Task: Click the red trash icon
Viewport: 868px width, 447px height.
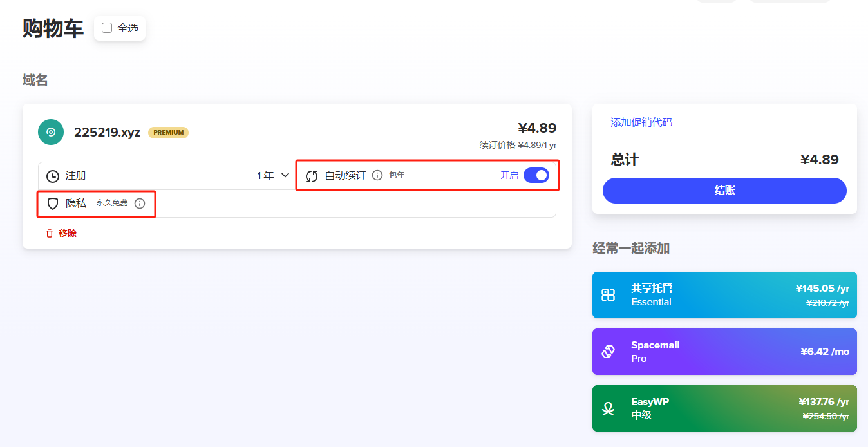Action: point(50,233)
